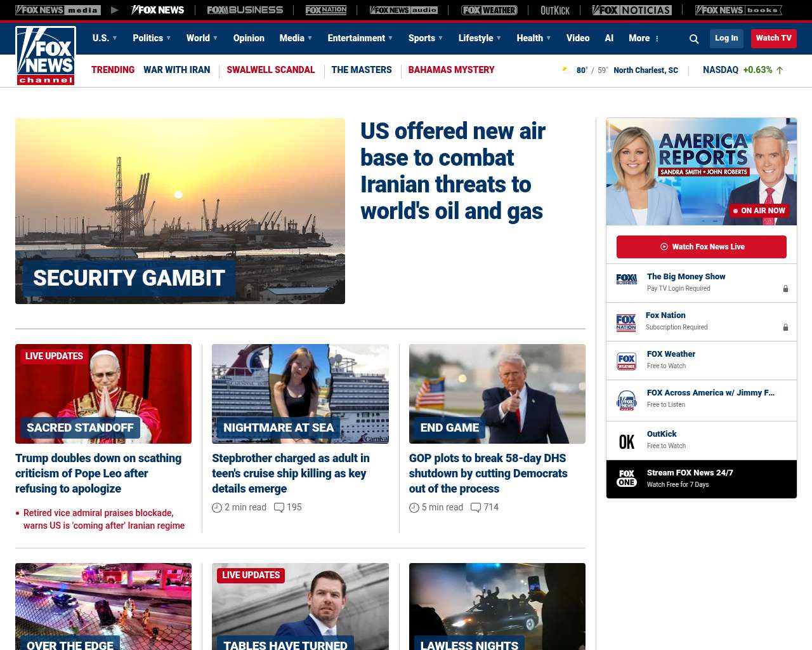Open the Fox Noticias logo link
The image size is (812, 650).
pos(632,10)
